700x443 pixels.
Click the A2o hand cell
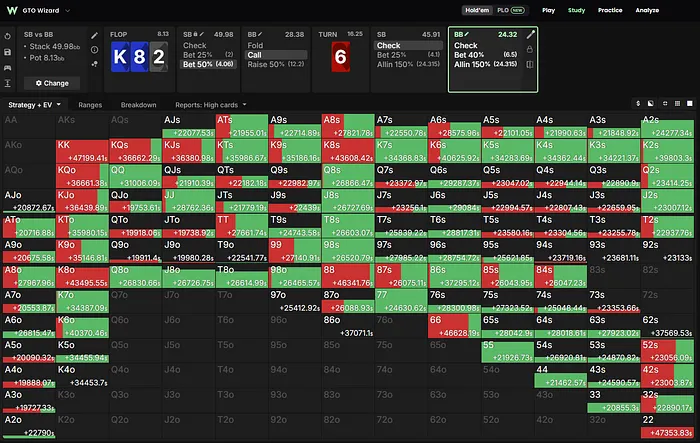29,426
